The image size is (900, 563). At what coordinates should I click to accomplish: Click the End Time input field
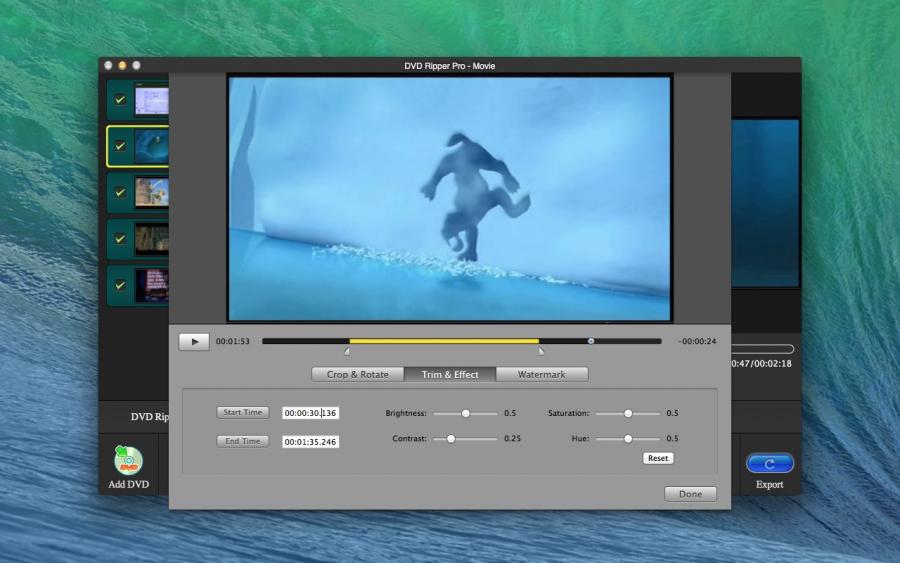(x=311, y=442)
